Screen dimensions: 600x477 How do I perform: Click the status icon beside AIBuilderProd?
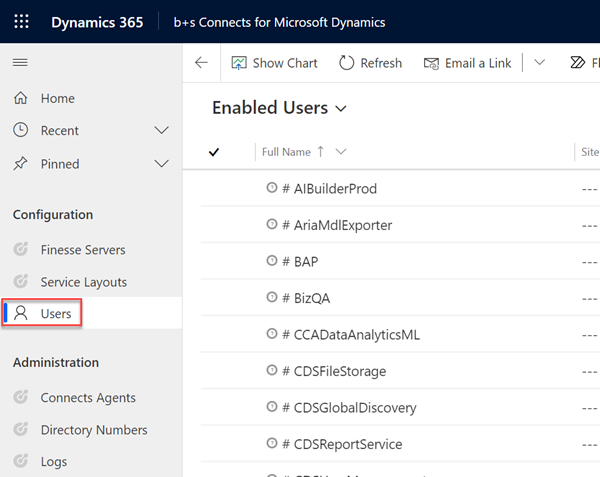coord(272,188)
